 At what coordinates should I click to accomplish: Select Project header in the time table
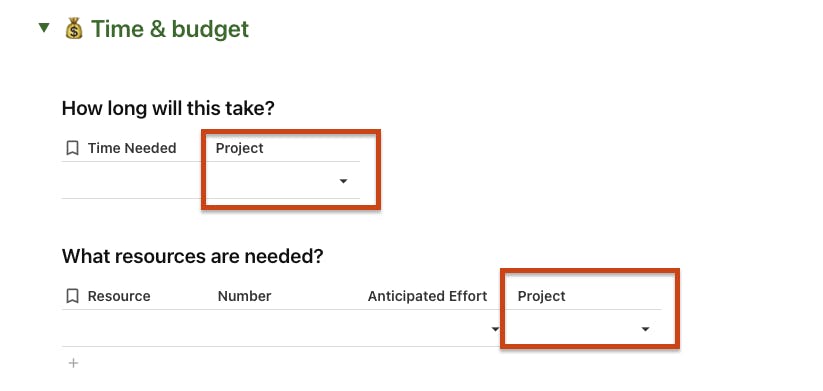click(239, 149)
